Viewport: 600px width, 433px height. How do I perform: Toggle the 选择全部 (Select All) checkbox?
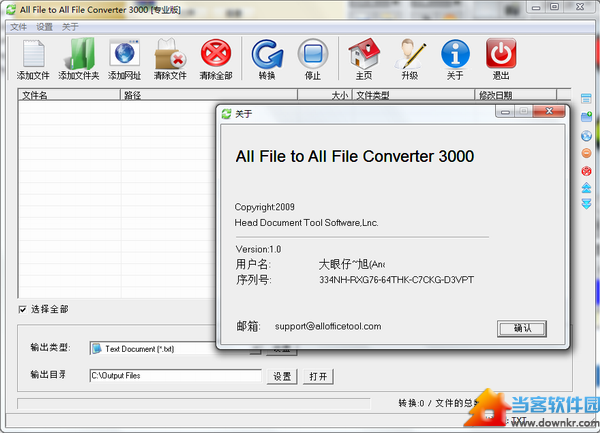click(23, 309)
